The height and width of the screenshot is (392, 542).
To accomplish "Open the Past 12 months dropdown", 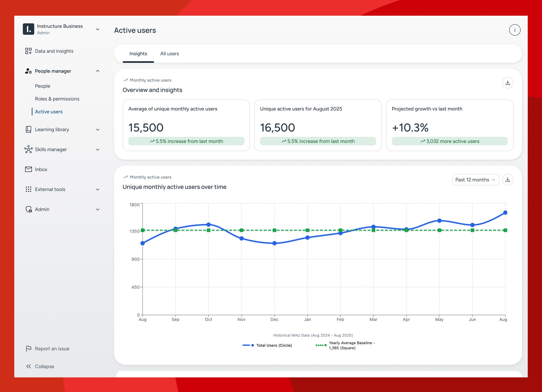I will (x=475, y=180).
